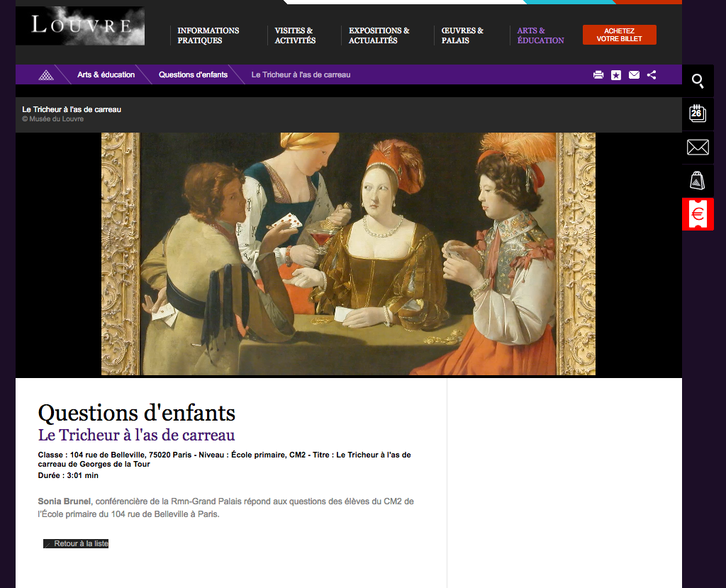Open Arts & éducation menu

tap(540, 35)
